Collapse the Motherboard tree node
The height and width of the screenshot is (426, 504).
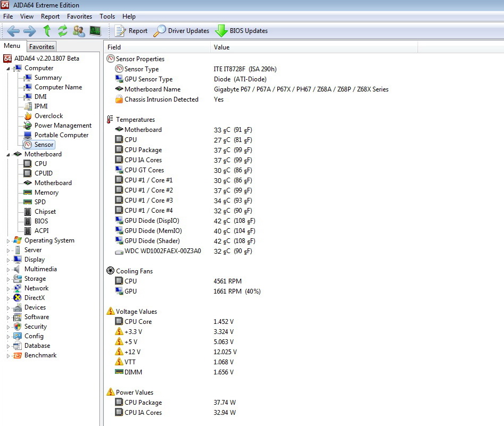click(x=8, y=155)
